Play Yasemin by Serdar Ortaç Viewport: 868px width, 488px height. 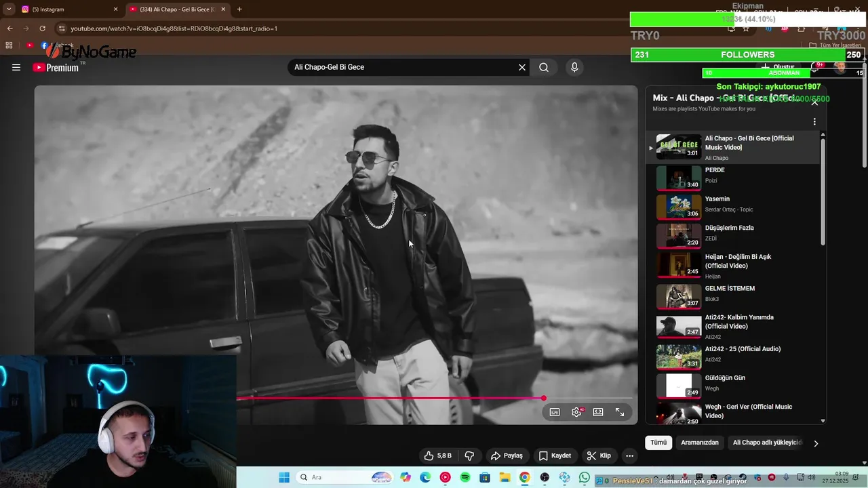732,207
